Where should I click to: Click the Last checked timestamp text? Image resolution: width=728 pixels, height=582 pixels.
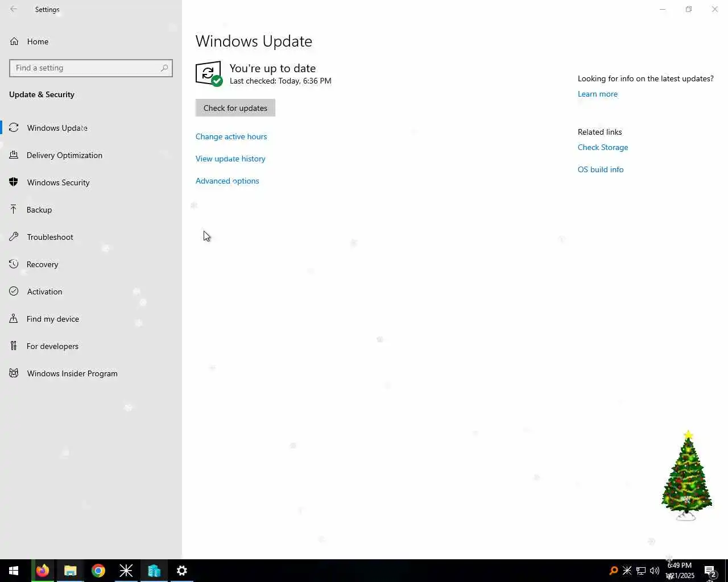[x=280, y=81]
